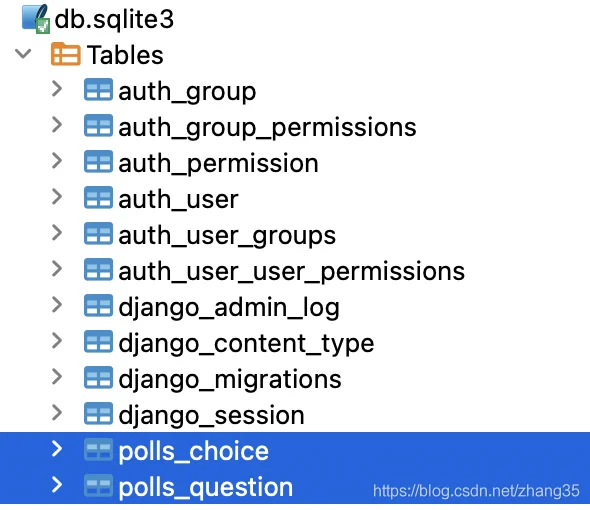This screenshot has height=510, width=590.
Task: Expand the django_content_type table
Action: (57, 341)
